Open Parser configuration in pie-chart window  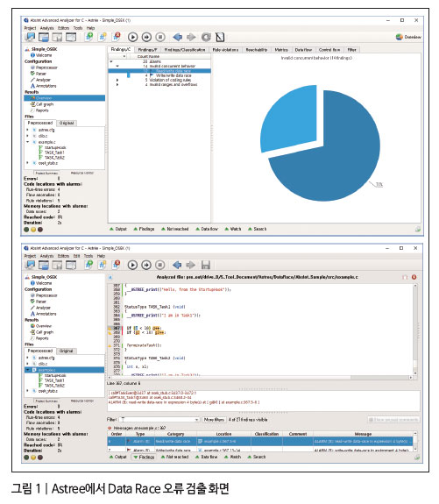click(39, 74)
